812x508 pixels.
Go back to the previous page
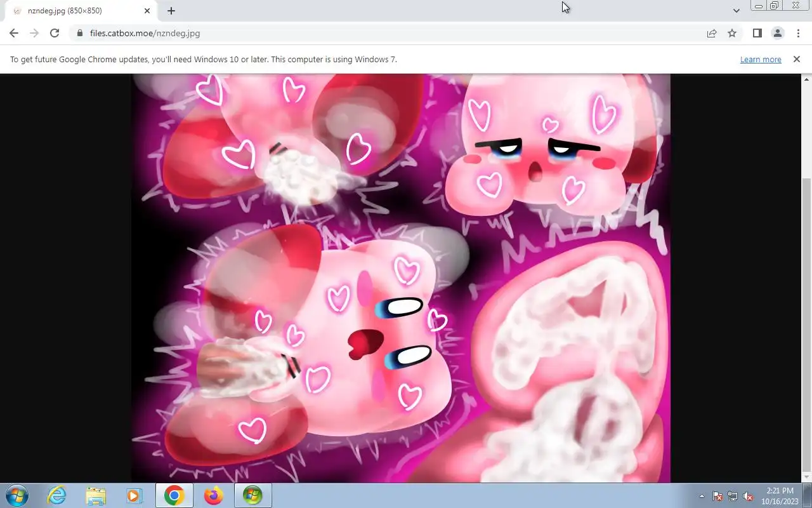14,33
